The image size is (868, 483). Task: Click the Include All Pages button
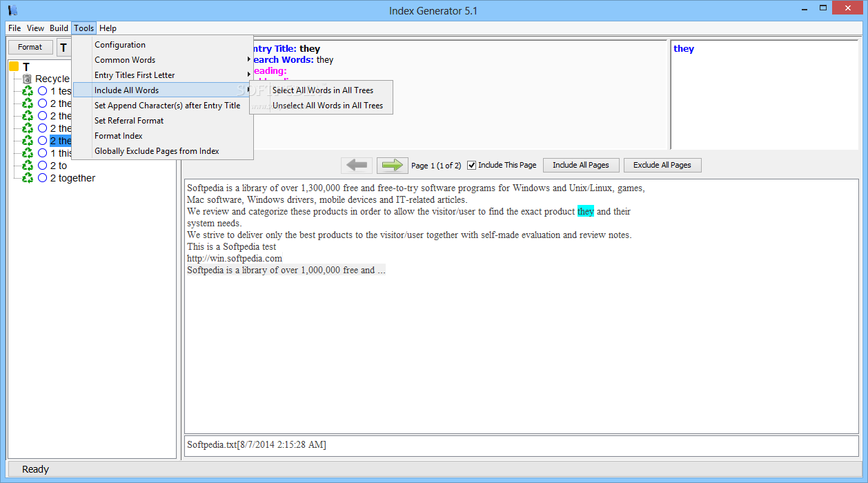point(581,165)
